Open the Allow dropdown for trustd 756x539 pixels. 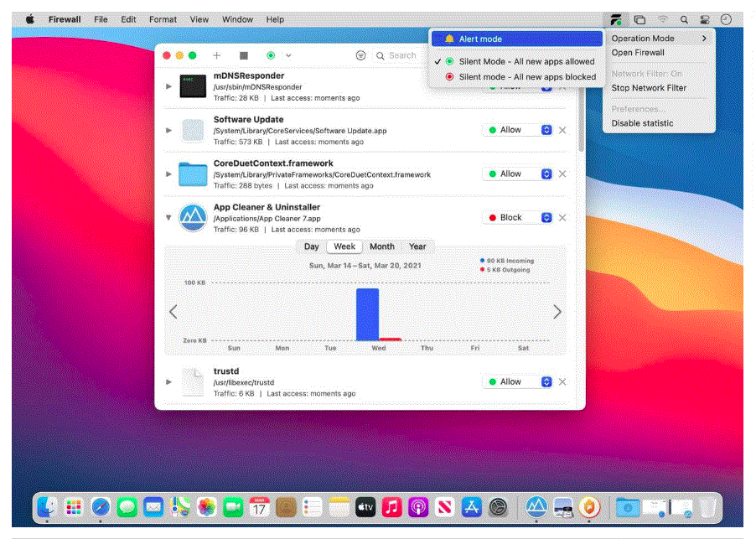518,382
